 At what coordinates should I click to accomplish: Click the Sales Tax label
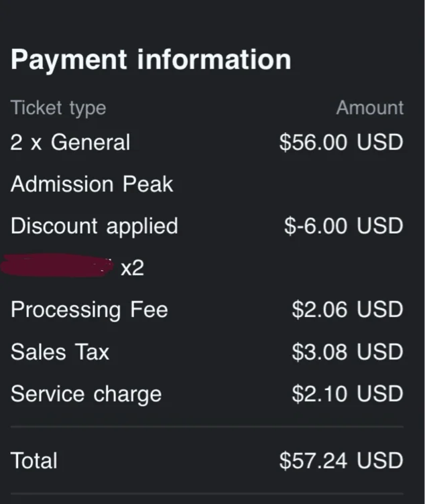click(x=60, y=352)
